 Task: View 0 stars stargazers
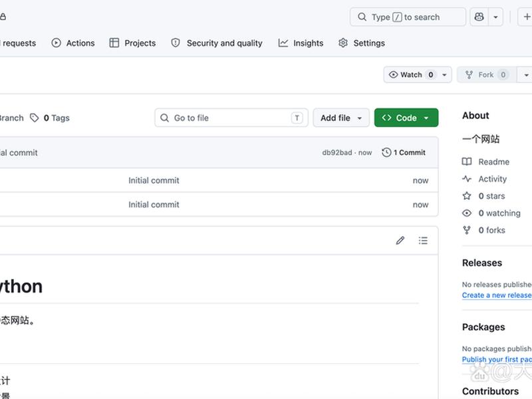click(491, 196)
